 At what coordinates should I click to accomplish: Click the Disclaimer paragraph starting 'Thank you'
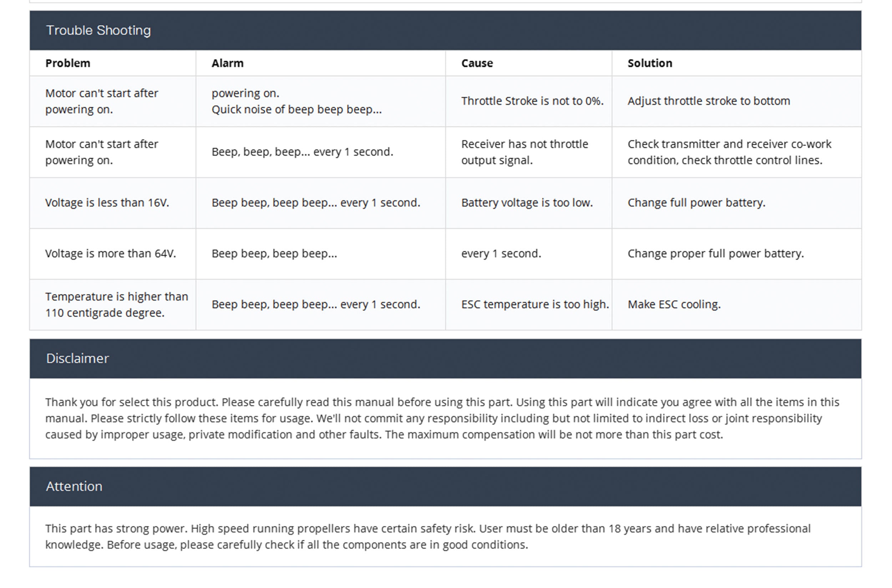coord(442,419)
